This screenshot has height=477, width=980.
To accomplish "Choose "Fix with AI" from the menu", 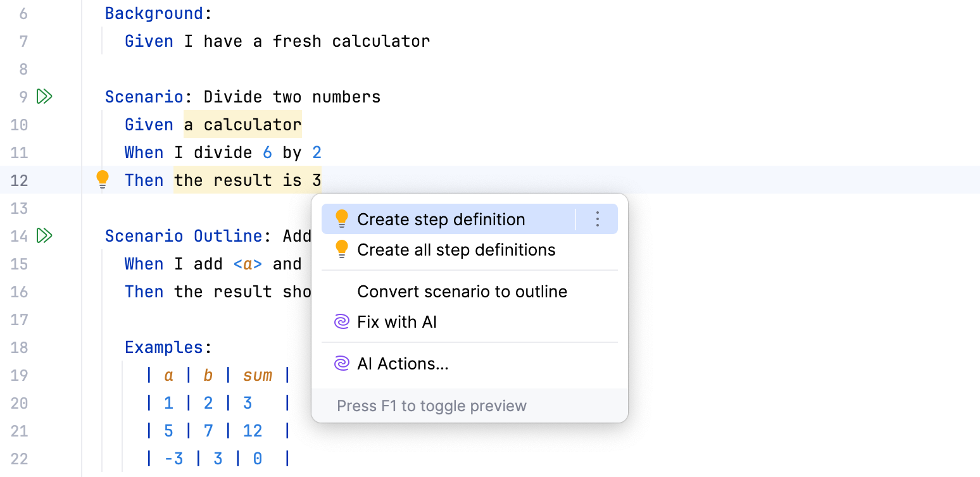I will [x=398, y=321].
